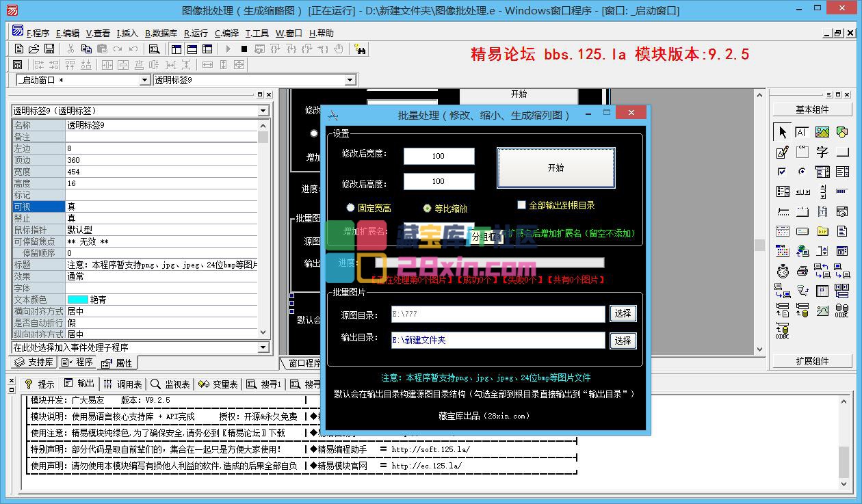Expand the event handler subroutine dropdown
The width and height of the screenshot is (862, 504).
tap(263, 347)
